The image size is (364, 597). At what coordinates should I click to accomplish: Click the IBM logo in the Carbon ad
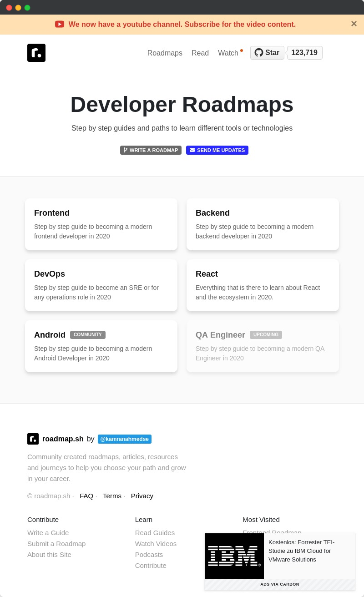[x=234, y=556]
